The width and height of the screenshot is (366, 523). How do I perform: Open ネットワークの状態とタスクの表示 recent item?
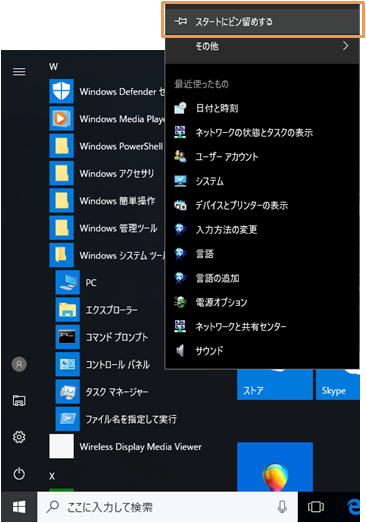pyautogui.click(x=263, y=132)
